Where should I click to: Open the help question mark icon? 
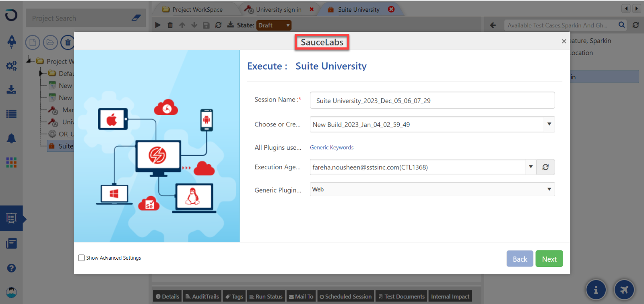11,268
